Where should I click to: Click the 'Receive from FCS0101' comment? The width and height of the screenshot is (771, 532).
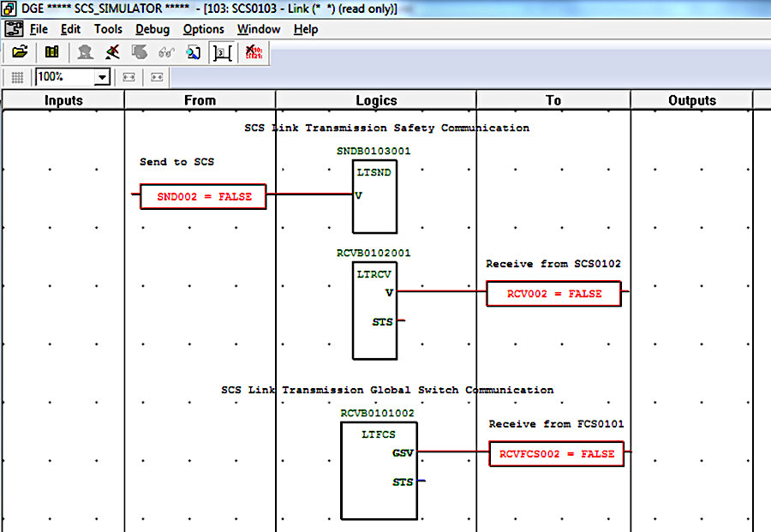click(556, 424)
